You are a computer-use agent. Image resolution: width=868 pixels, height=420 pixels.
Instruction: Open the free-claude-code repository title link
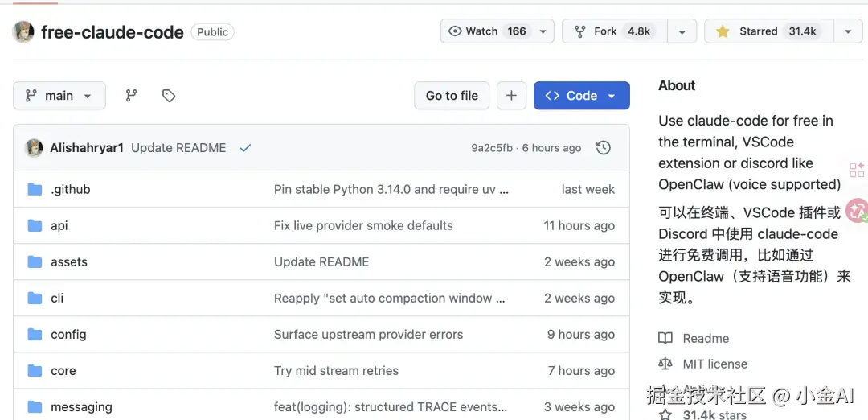(113, 32)
